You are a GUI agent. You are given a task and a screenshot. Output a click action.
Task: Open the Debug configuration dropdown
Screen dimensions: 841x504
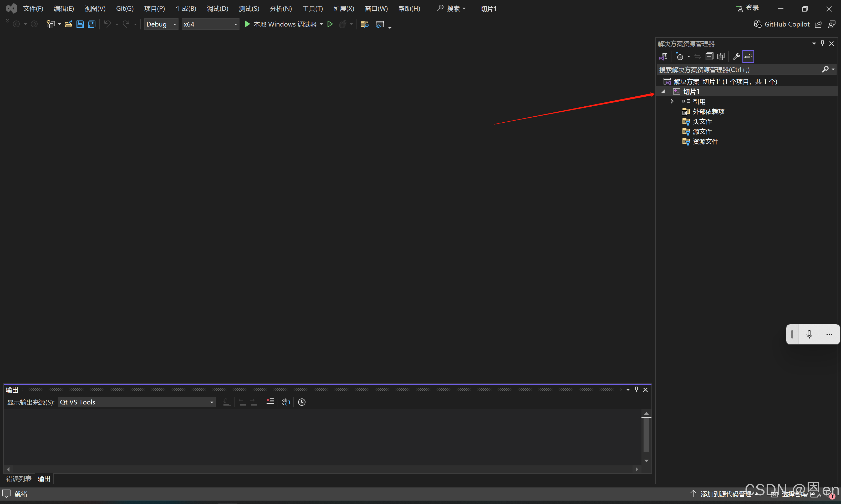161,24
